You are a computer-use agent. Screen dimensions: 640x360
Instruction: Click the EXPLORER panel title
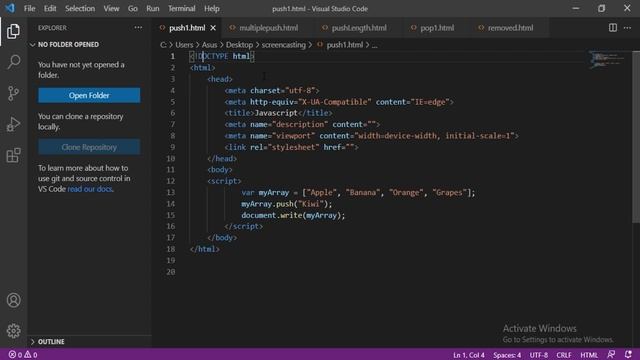[52, 28]
